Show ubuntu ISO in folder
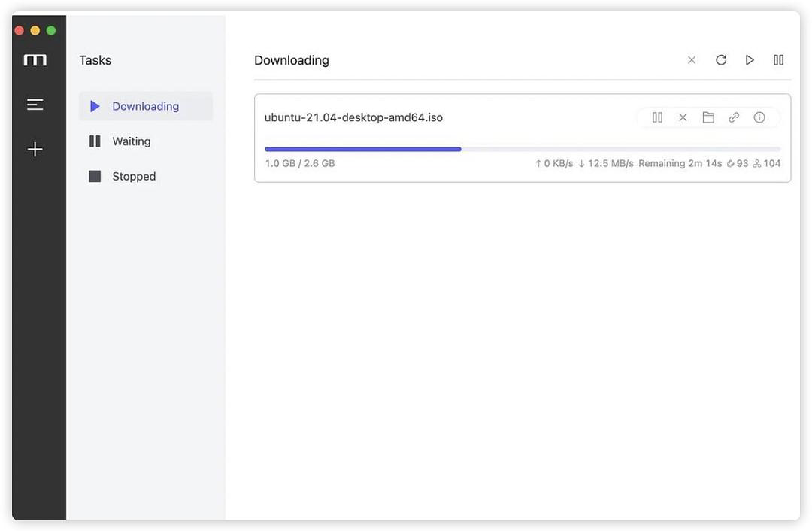Image resolution: width=812 pixels, height=531 pixels. click(x=708, y=117)
